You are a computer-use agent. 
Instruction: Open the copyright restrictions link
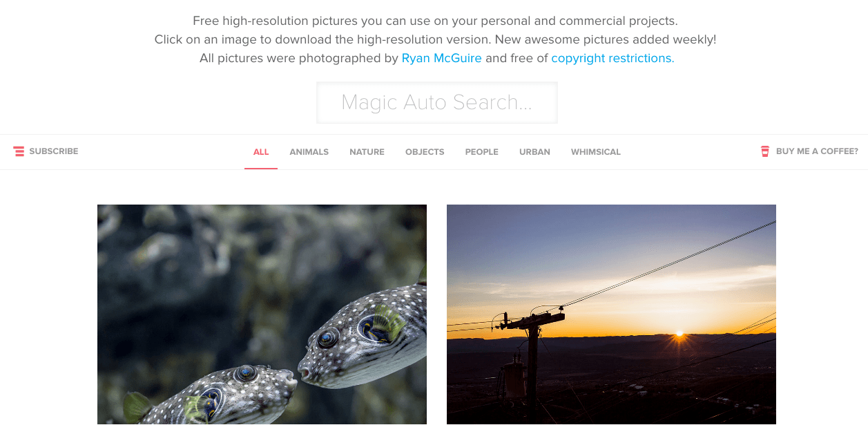pyautogui.click(x=613, y=58)
